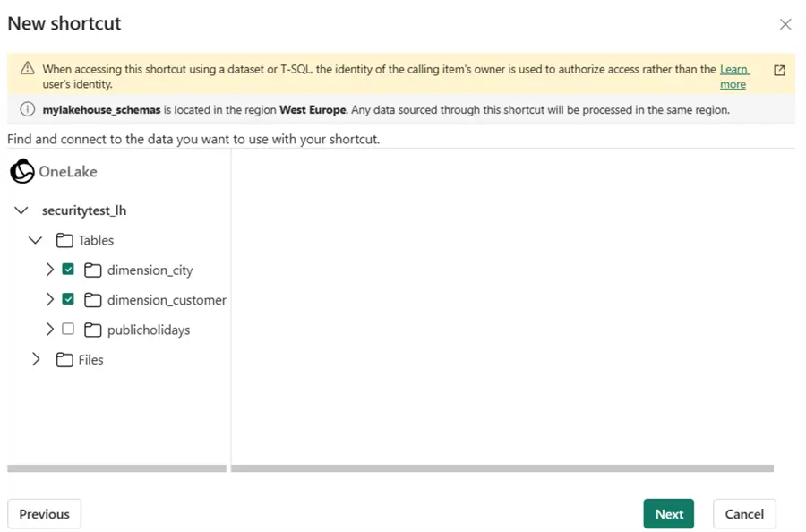Select the publicholidays label
This screenshot has height=532, width=806.
[149, 330]
